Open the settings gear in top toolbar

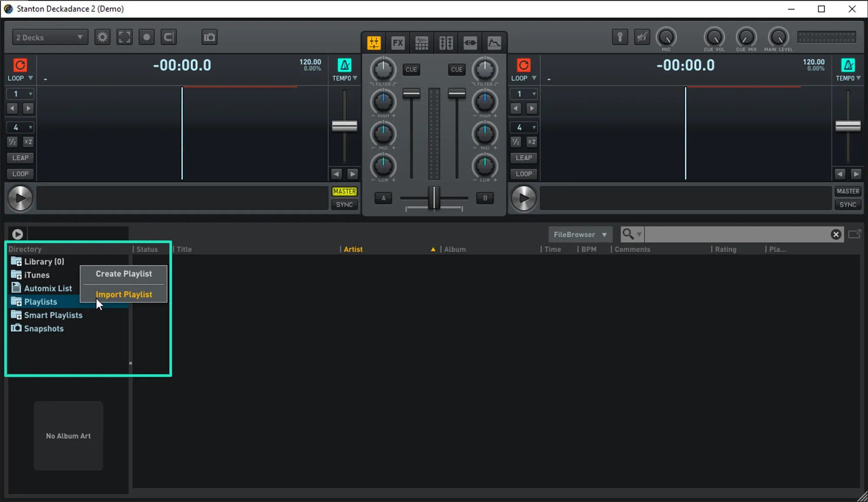coord(102,37)
